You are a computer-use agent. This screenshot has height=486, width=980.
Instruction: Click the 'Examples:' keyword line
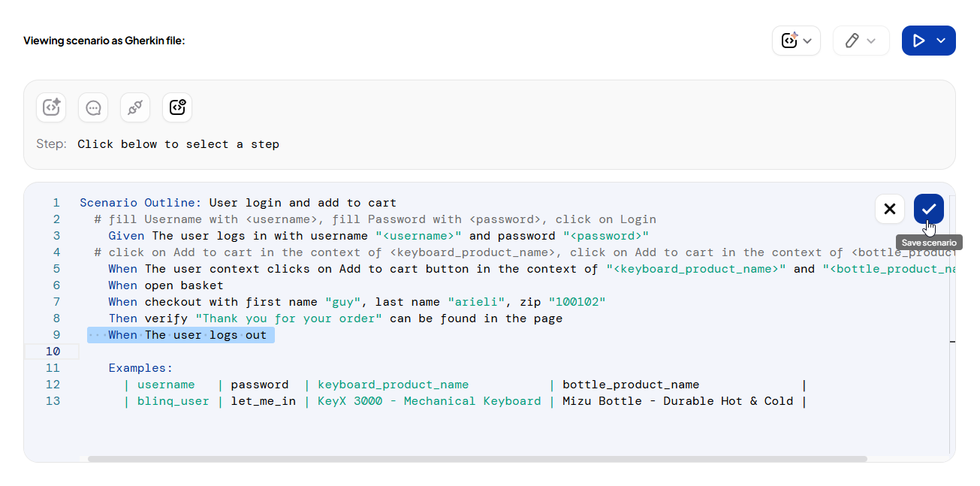(140, 368)
